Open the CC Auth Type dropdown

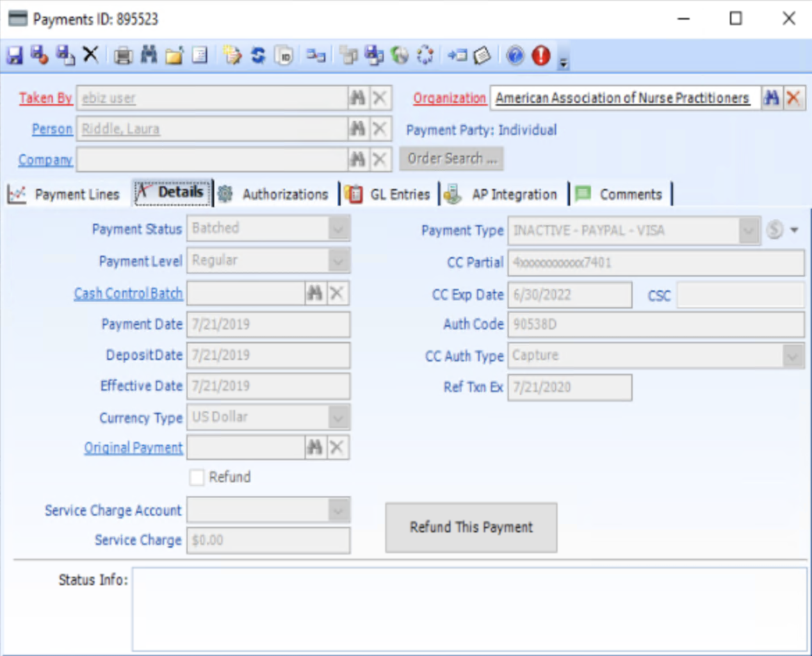click(x=793, y=356)
